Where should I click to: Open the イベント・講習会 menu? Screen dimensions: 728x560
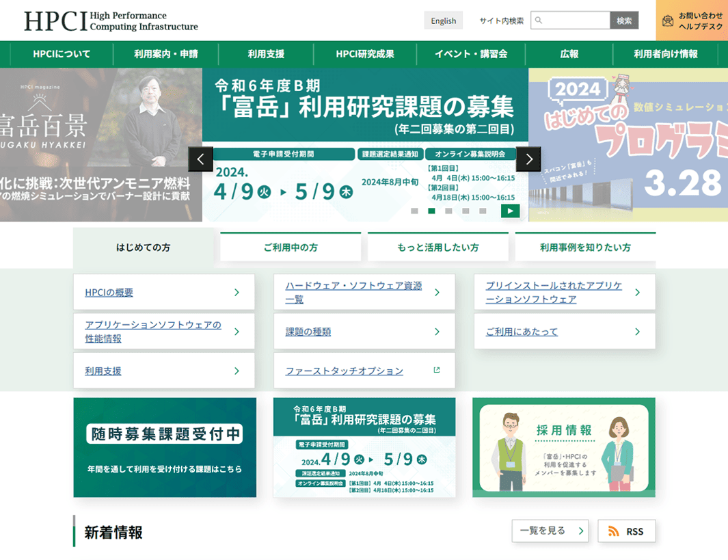click(471, 54)
